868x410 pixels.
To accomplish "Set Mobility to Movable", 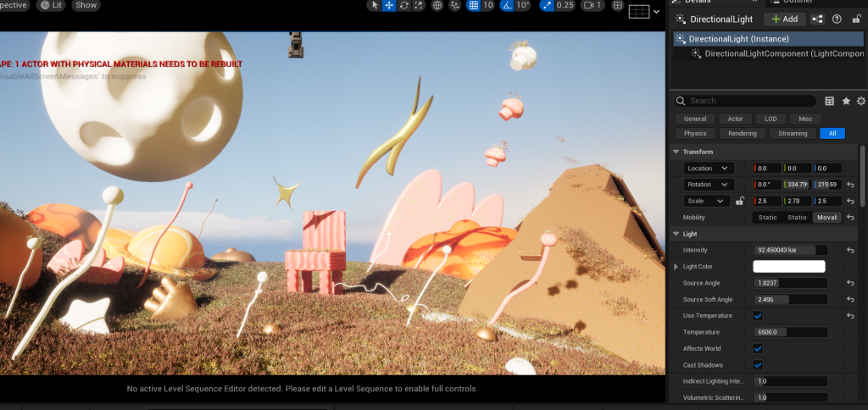I will 827,218.
